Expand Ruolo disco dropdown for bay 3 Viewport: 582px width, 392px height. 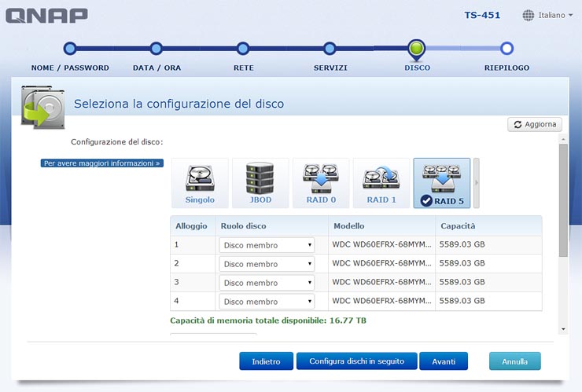pos(267,283)
